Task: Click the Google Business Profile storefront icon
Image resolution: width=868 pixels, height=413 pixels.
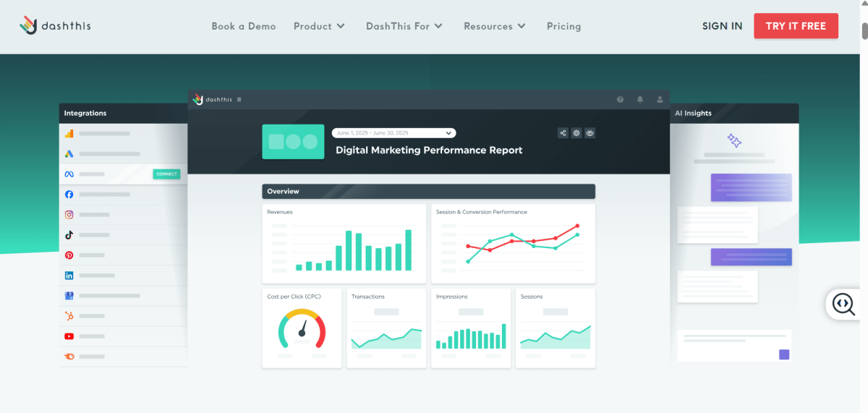Action: [69, 296]
